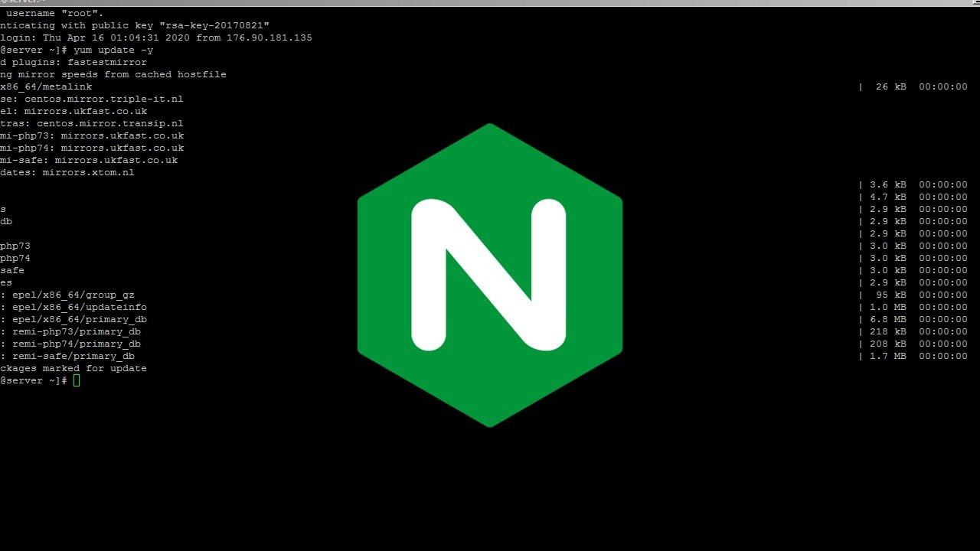Viewport: 980px width, 551px height.
Task: Click 'epel/x86_64/group_gz' entry
Action: (73, 295)
